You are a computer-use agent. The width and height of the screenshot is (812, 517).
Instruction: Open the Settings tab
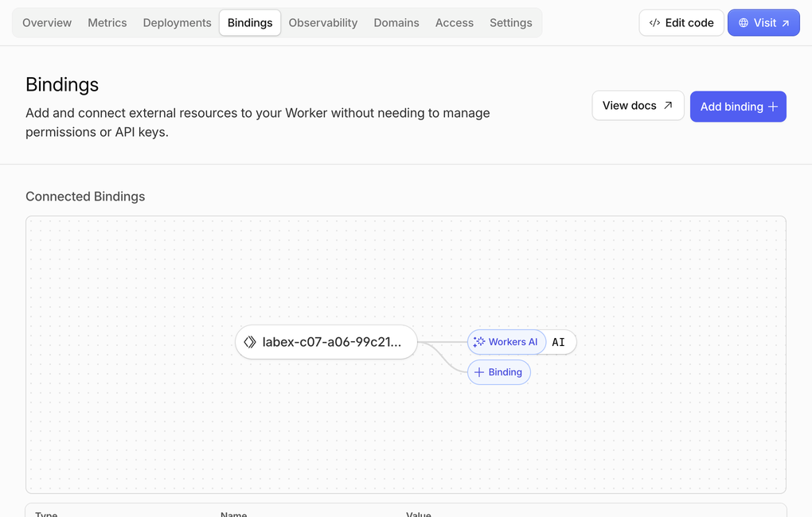click(511, 23)
